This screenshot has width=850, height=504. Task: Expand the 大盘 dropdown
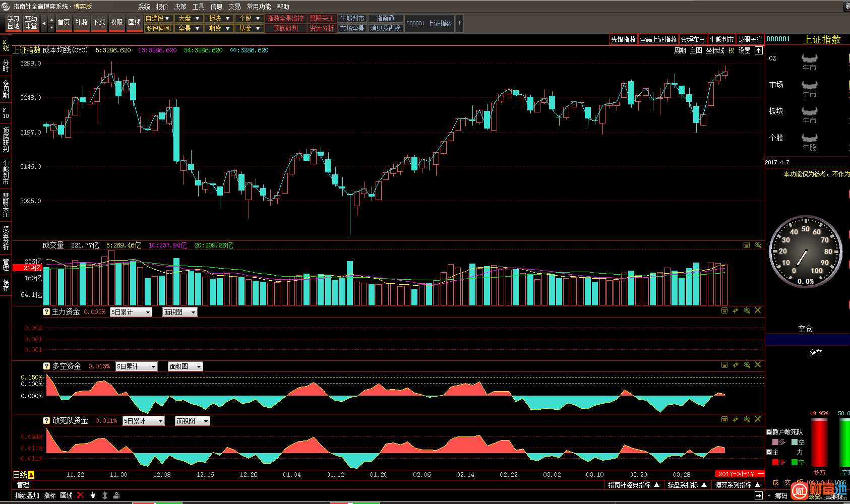[189, 18]
